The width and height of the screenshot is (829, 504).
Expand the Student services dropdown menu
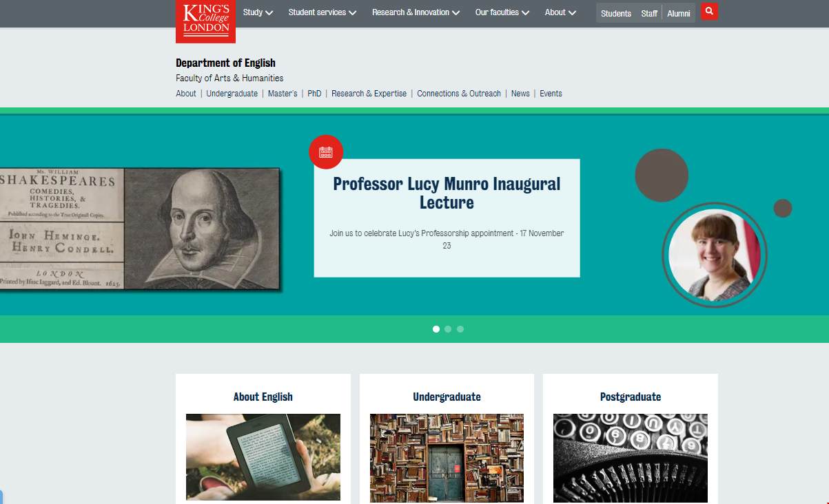322,12
